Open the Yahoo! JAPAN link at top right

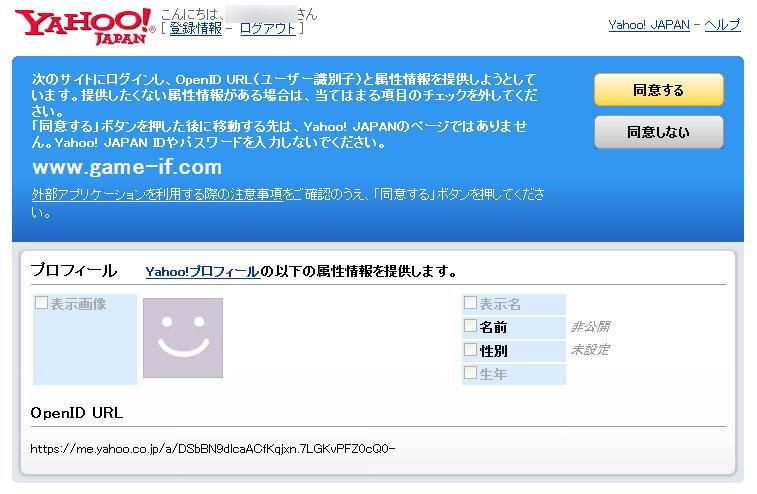pyautogui.click(x=648, y=25)
